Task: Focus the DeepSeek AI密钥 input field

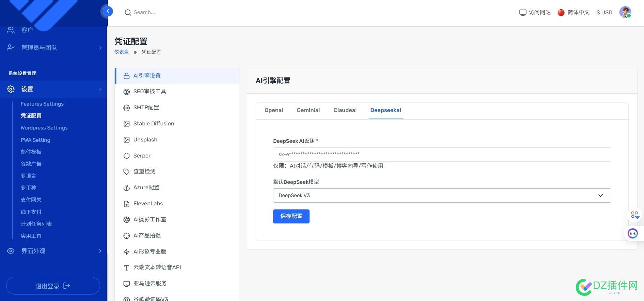Action: tap(442, 154)
